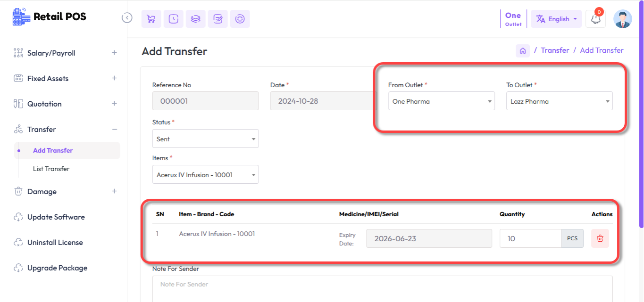Image resolution: width=644 pixels, height=302 pixels.
Task: Delete the Acerux IV Infusion row
Action: pyautogui.click(x=600, y=238)
